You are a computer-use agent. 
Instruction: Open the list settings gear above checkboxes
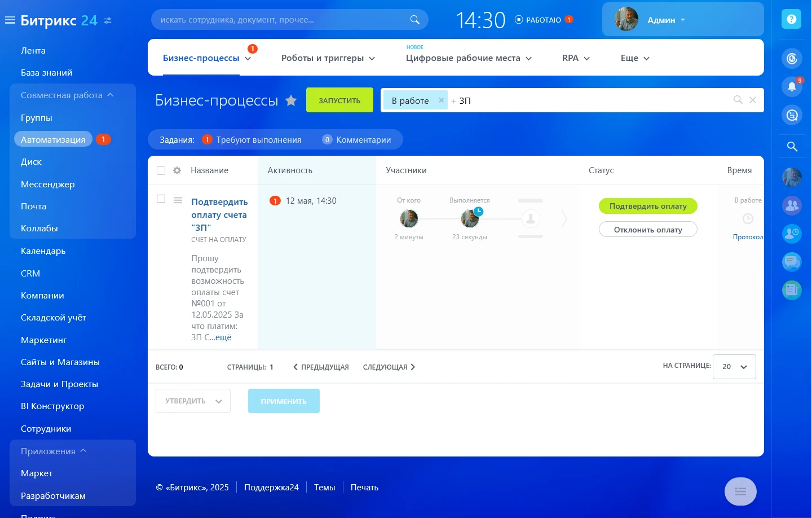(177, 170)
